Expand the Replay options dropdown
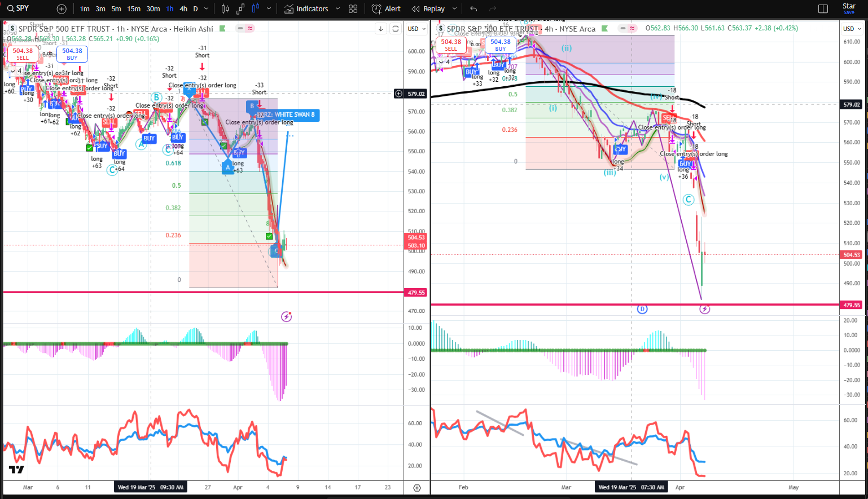Image resolution: width=868 pixels, height=499 pixels. [x=454, y=9]
